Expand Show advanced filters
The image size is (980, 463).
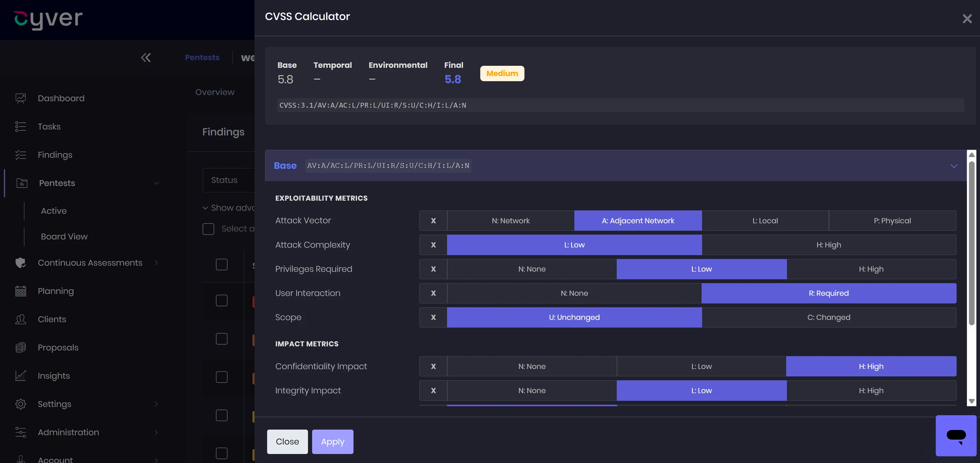tap(229, 208)
